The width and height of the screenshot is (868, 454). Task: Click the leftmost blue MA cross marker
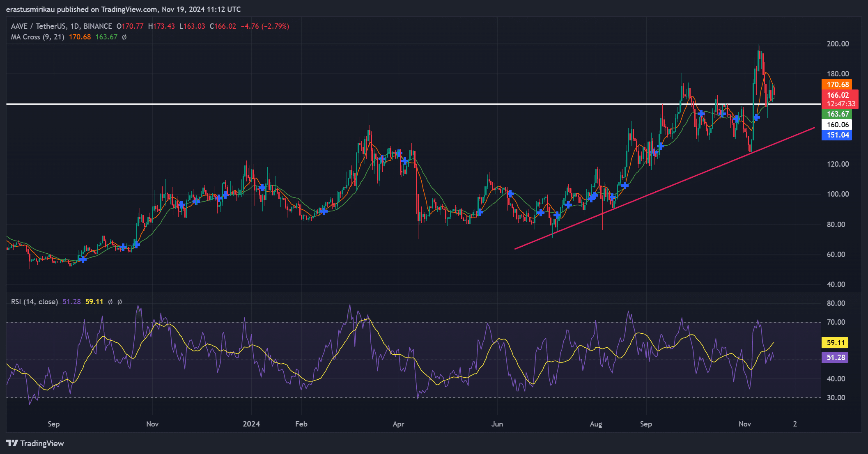click(x=83, y=259)
